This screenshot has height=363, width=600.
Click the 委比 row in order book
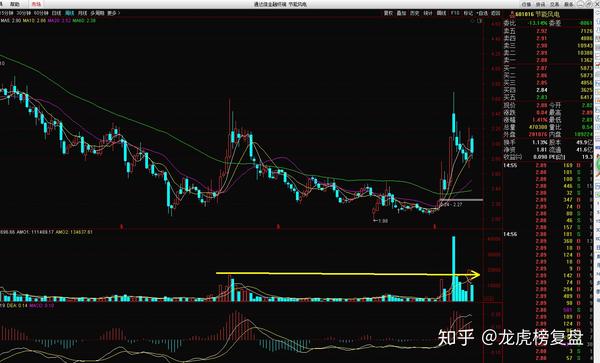pos(548,23)
